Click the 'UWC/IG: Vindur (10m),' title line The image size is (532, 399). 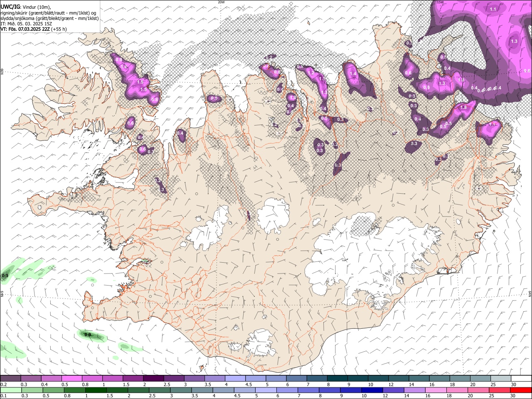click(25, 7)
